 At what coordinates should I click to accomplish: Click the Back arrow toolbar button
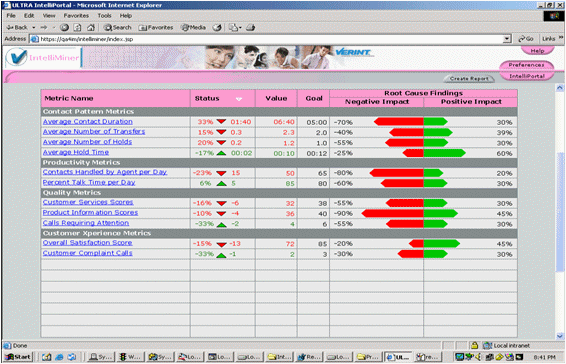point(17,27)
